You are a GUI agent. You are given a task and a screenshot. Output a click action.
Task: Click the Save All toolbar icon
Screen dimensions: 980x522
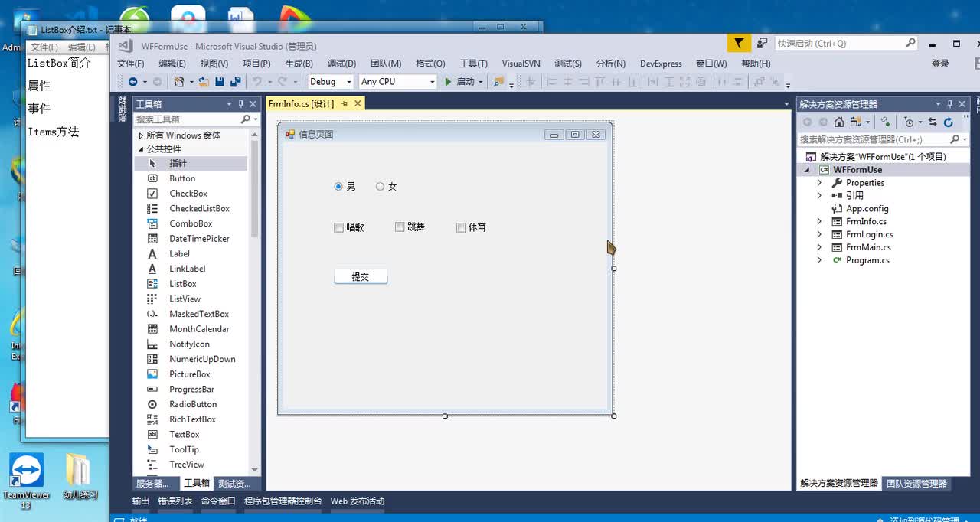point(235,82)
